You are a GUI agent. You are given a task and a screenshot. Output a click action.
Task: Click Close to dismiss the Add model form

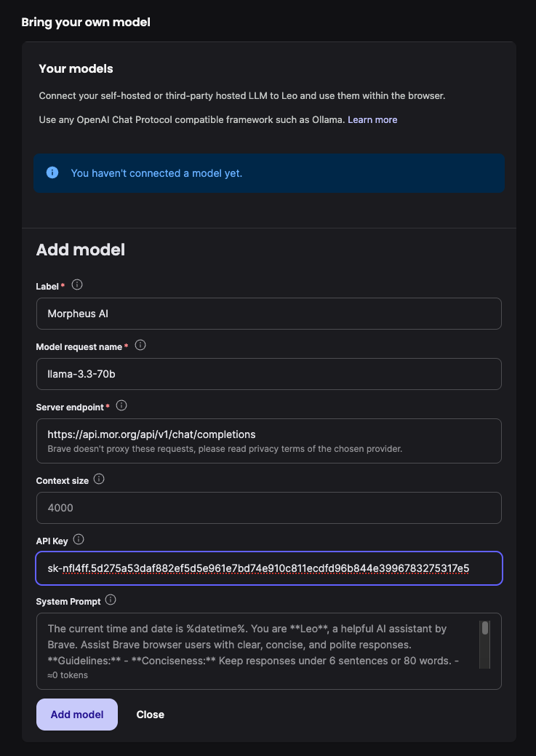150,714
